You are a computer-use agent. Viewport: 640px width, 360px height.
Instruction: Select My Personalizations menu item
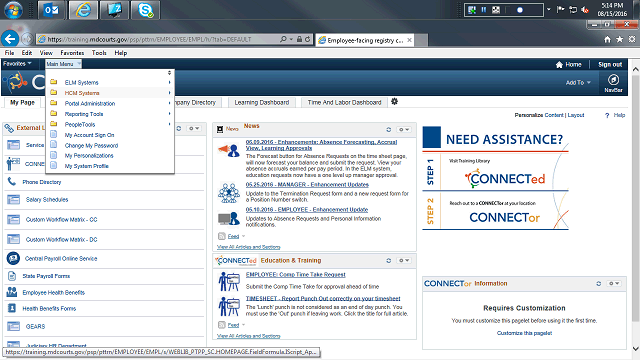(89, 156)
